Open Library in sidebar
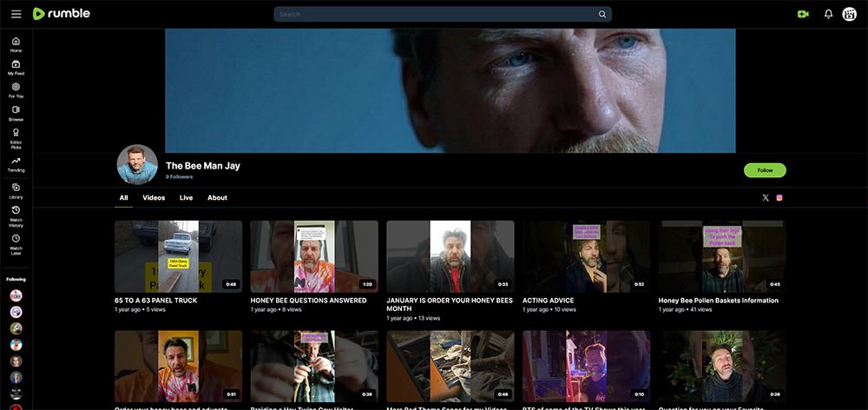Screen dimensions: 868x410 16,191
